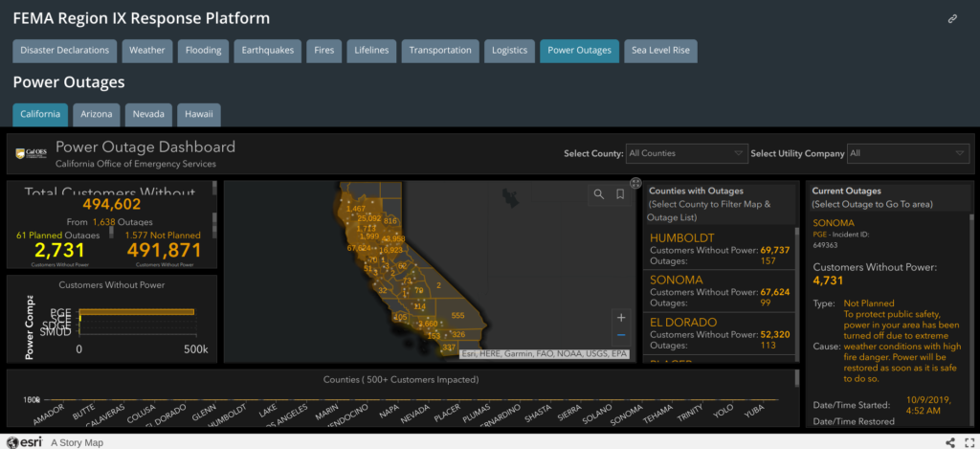Expand the map panel to full view
This screenshot has height=449, width=980.
pyautogui.click(x=635, y=183)
